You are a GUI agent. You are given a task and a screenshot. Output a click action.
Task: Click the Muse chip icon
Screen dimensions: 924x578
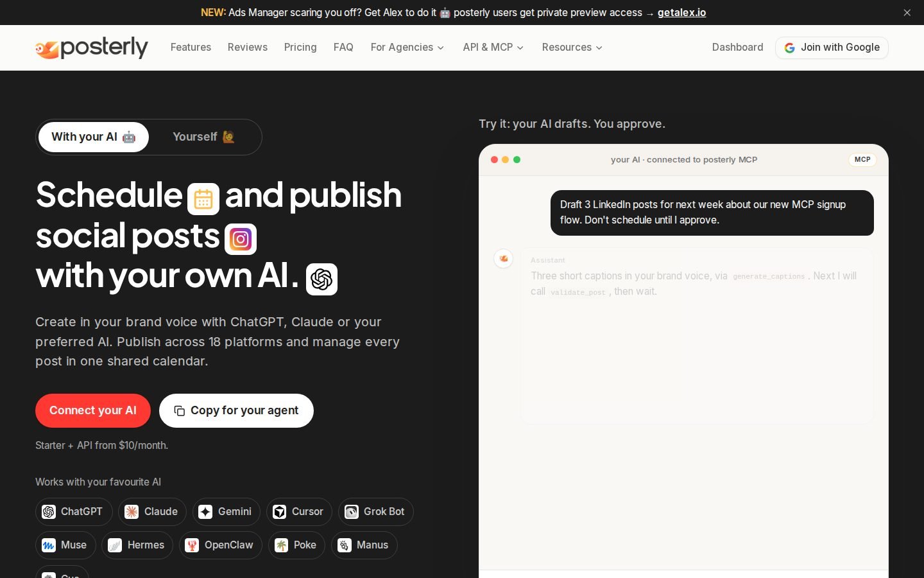(x=49, y=545)
